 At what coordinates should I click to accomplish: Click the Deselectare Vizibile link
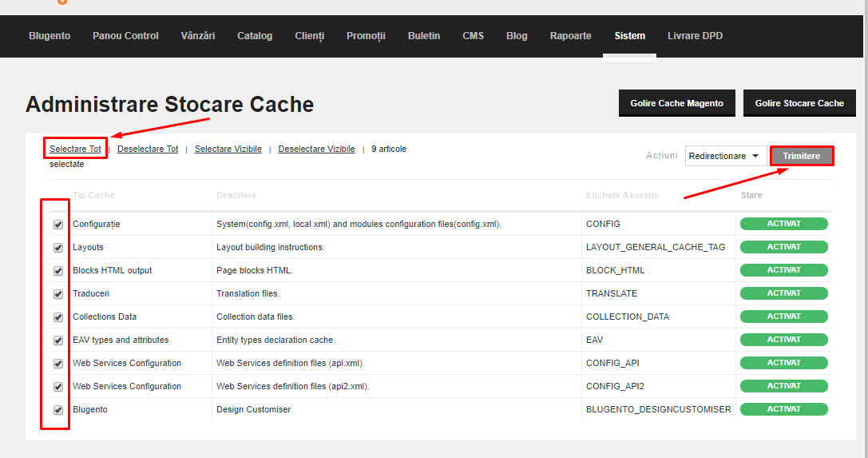[x=317, y=149]
